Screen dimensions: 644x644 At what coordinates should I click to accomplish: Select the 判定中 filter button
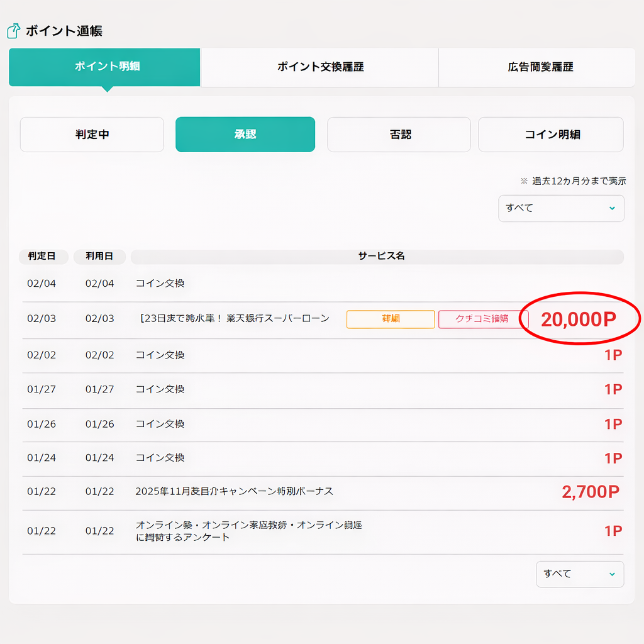click(92, 135)
